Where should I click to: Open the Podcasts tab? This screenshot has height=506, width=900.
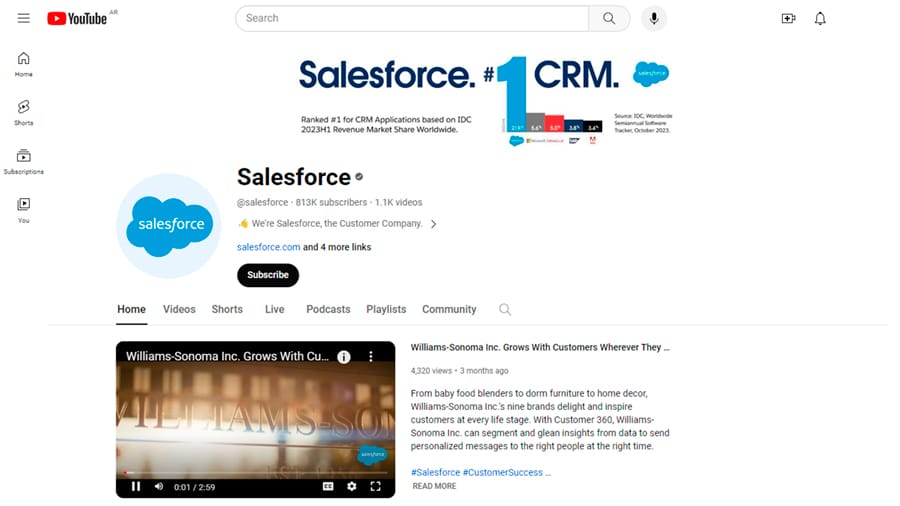(328, 309)
